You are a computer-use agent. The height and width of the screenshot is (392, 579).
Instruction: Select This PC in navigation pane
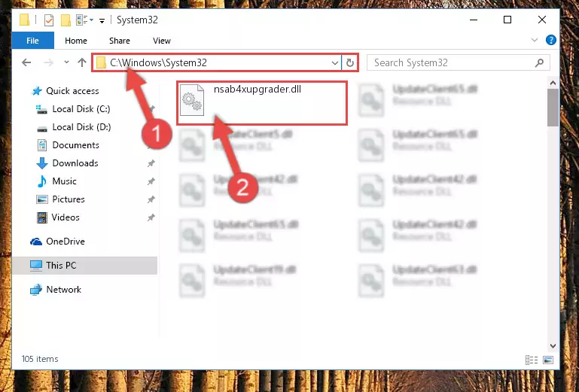pyautogui.click(x=61, y=266)
